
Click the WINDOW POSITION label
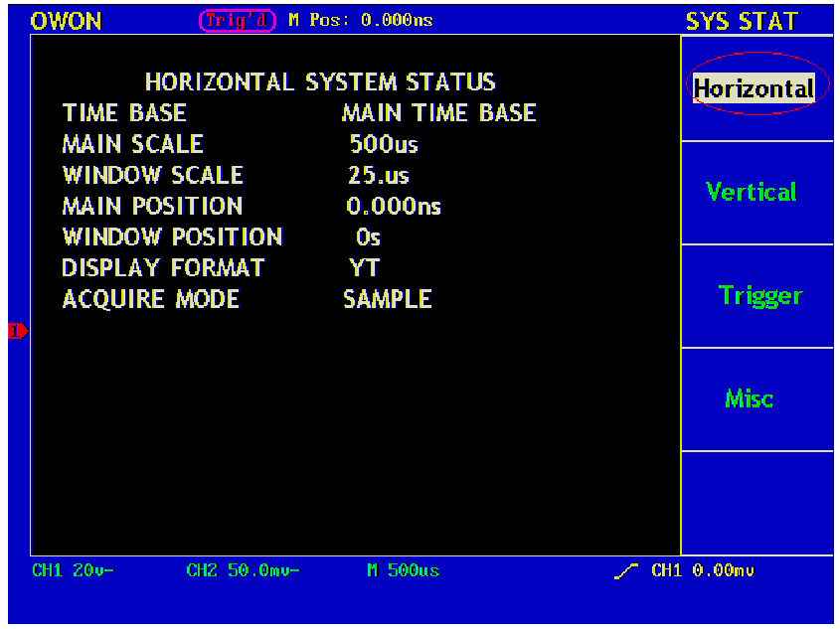173,237
